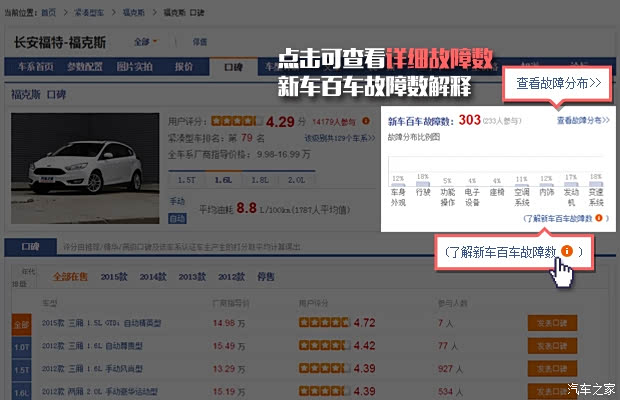
Task: Click the 参与人数 column header
Action: coord(452,303)
